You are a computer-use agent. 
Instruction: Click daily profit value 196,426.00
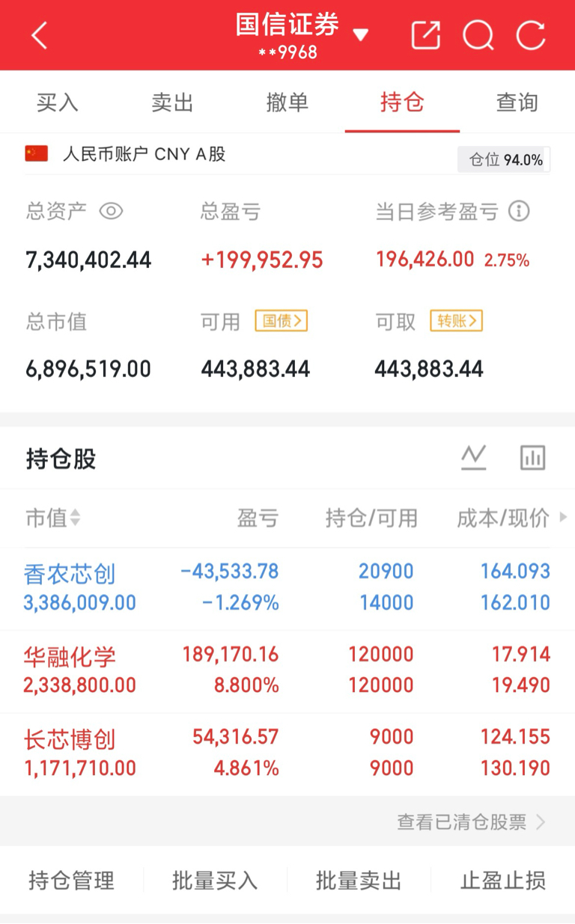[425, 260]
